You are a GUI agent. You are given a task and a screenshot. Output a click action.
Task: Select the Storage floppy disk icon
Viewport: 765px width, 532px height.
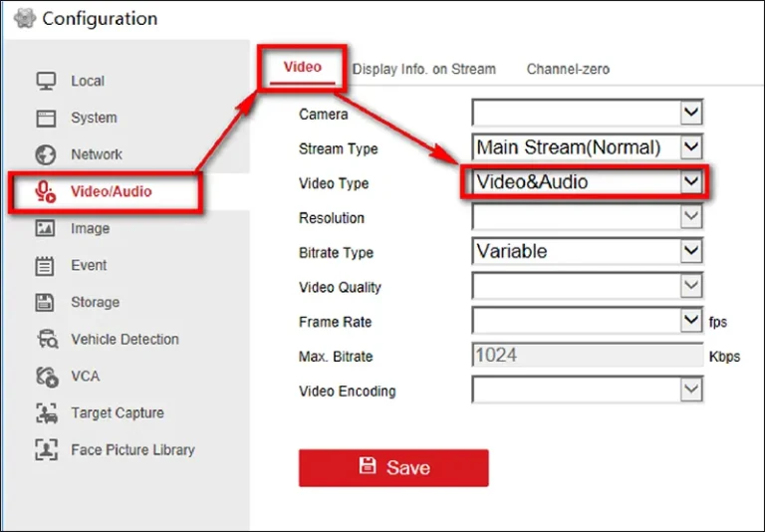click(x=45, y=302)
